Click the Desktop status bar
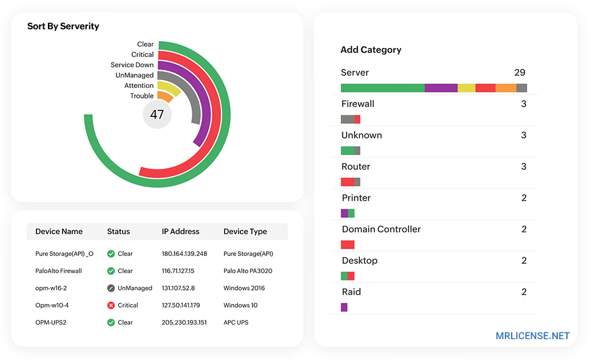 [348, 276]
